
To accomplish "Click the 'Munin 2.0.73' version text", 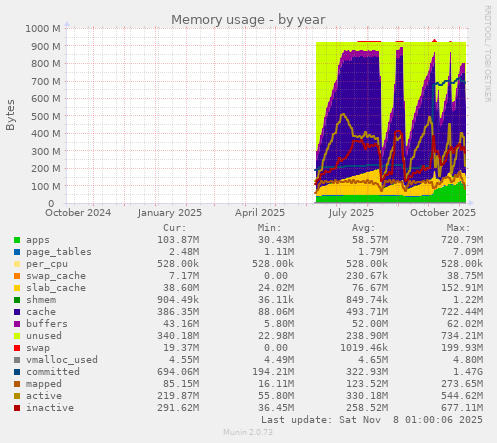I will [x=248, y=432].
